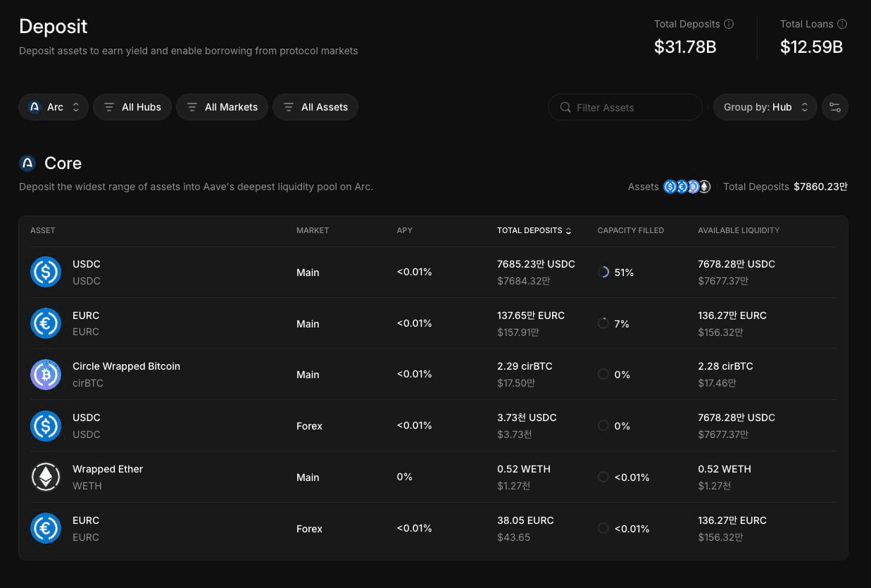Click the 7685.23만 USDC deposits value

coord(536,264)
